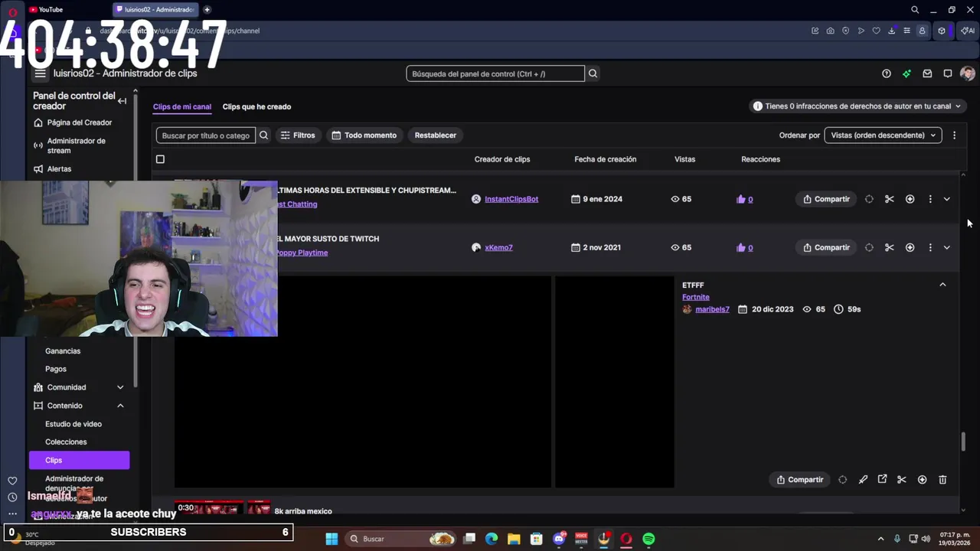Click the dashed circle icon for xKemo7 clip

(869, 247)
